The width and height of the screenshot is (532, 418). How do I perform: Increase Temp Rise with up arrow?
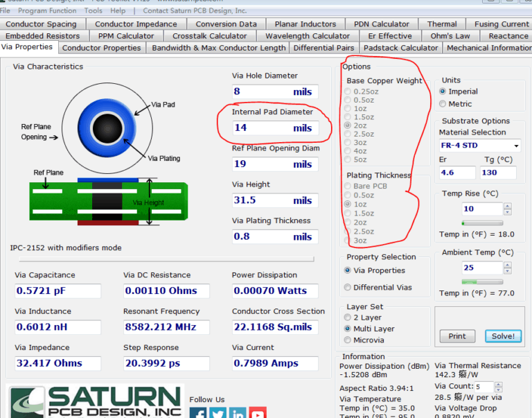(x=508, y=206)
